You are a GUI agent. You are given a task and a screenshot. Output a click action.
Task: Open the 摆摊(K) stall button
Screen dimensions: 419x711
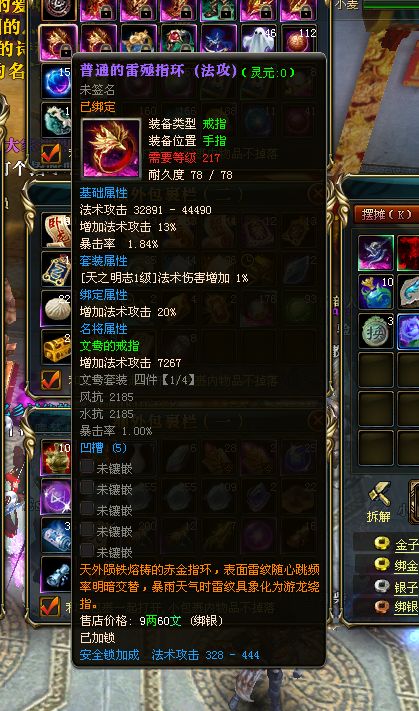click(x=386, y=215)
